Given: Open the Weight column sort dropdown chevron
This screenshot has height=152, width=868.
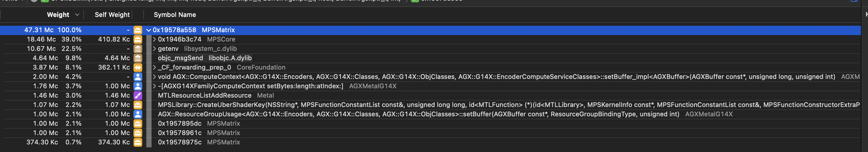Looking at the screenshot, I should pyautogui.click(x=77, y=15).
